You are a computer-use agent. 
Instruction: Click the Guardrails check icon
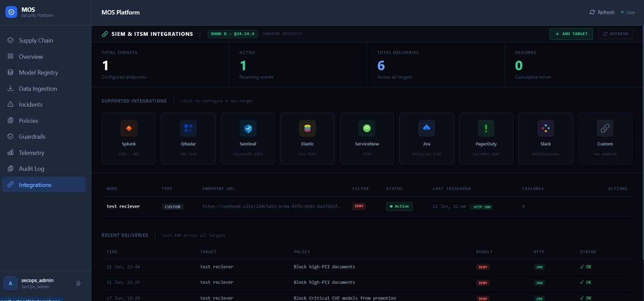pyautogui.click(x=10, y=136)
